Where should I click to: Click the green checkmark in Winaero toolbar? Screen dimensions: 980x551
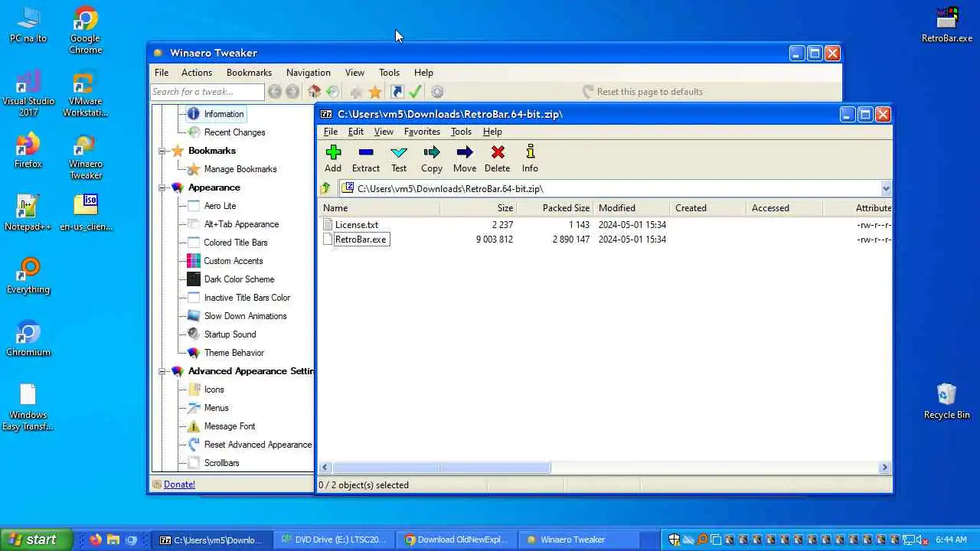coord(416,92)
